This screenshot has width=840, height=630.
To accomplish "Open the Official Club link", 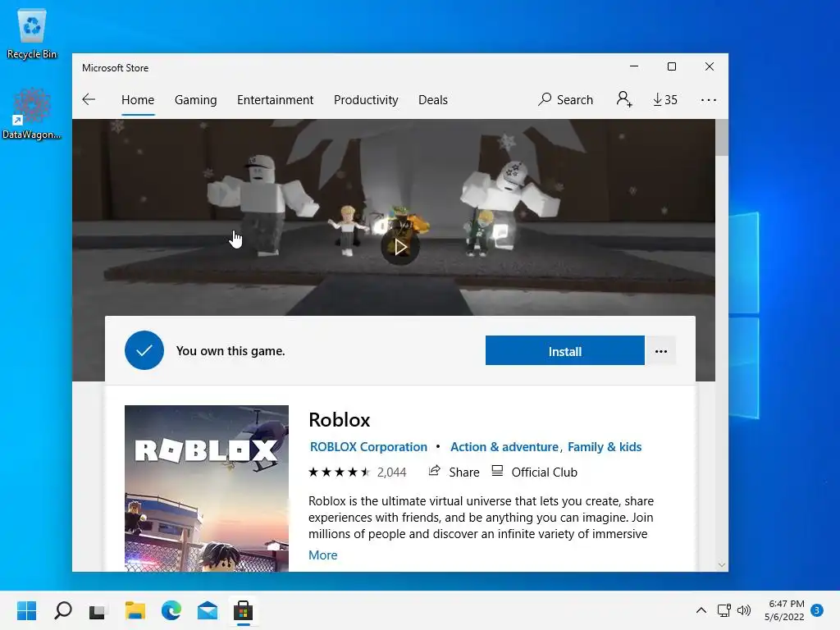I will pos(535,472).
